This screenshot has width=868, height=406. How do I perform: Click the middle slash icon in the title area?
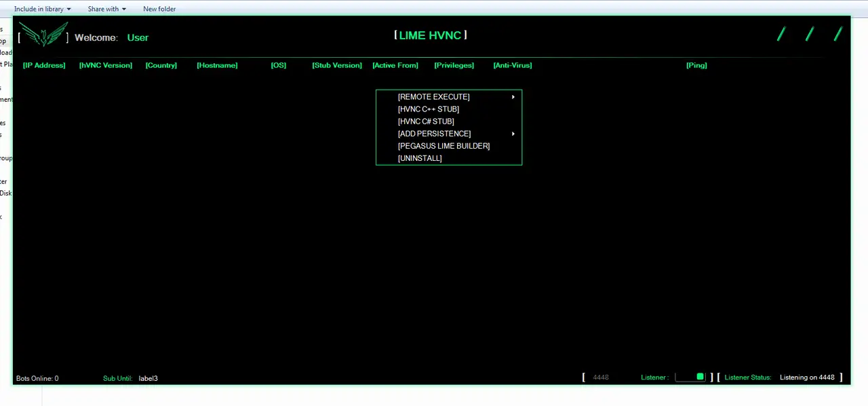click(809, 34)
